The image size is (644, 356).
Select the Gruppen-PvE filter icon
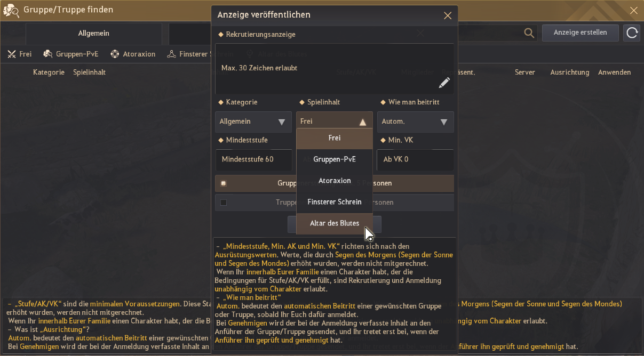(x=48, y=54)
